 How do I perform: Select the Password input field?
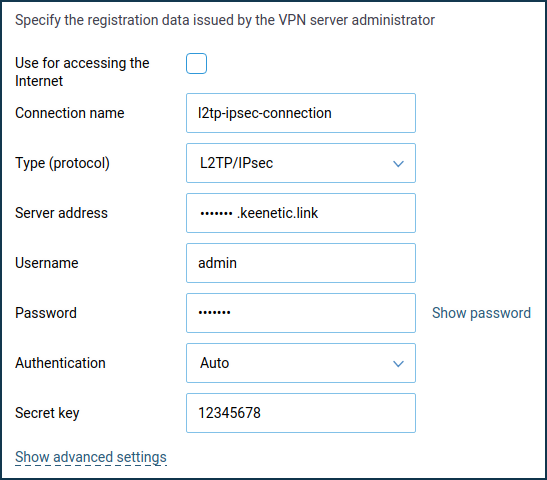coord(301,313)
